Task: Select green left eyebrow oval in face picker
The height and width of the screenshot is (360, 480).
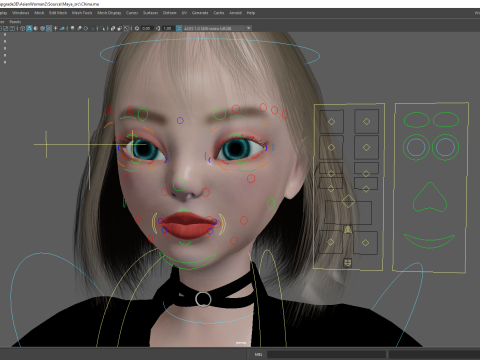Action: click(x=417, y=120)
